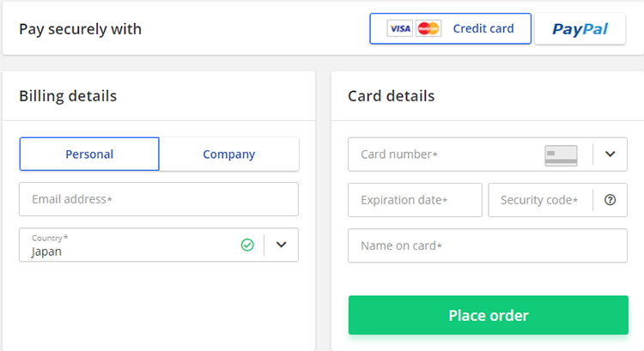This screenshot has width=644, height=351.
Task: Switch to Personal billing tab
Action: pos(89,154)
